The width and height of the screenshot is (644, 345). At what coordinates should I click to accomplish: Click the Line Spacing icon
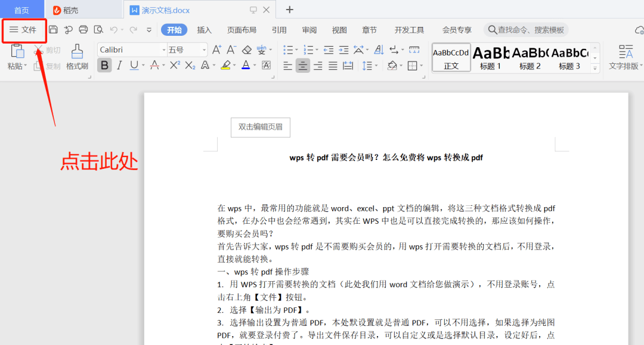click(367, 66)
